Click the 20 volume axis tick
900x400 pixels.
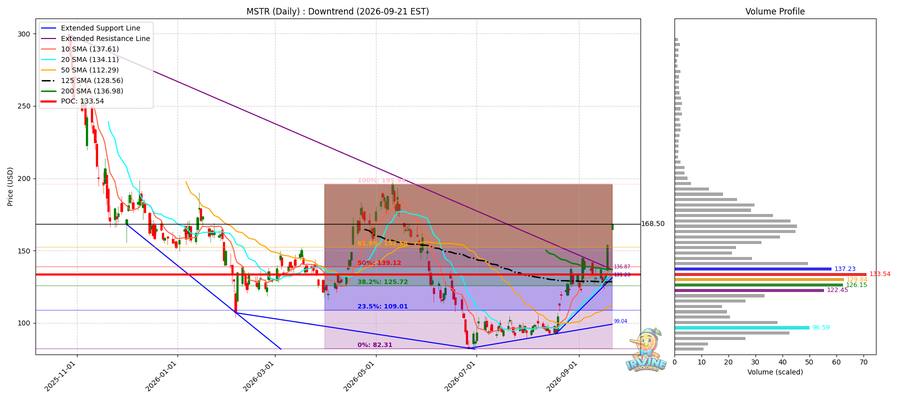728,362
